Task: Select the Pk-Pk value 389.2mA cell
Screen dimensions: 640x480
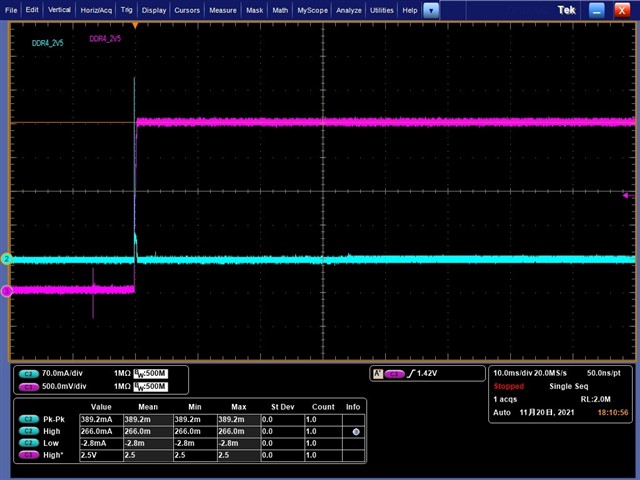Action: coord(101,420)
